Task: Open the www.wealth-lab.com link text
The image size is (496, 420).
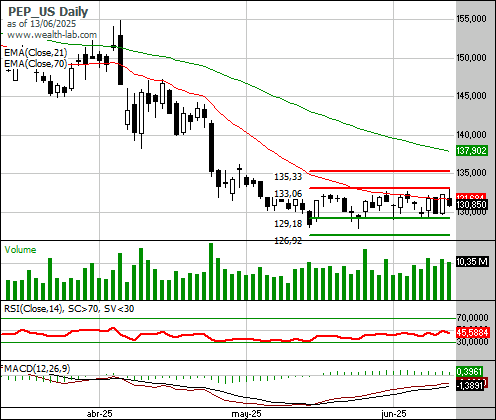Action: click(52, 35)
